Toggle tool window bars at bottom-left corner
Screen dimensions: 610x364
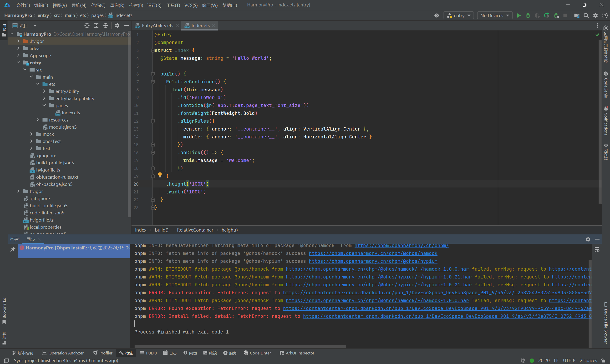point(6,361)
